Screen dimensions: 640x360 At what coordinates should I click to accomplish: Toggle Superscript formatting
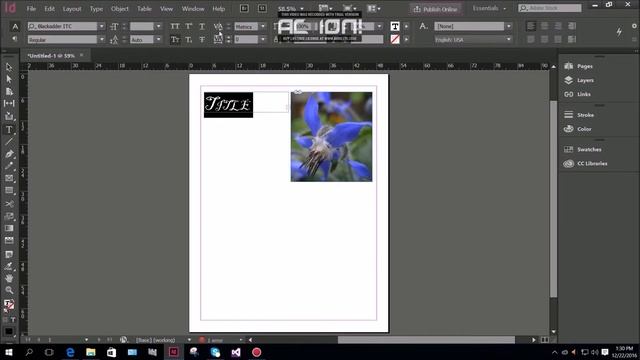coord(189,26)
